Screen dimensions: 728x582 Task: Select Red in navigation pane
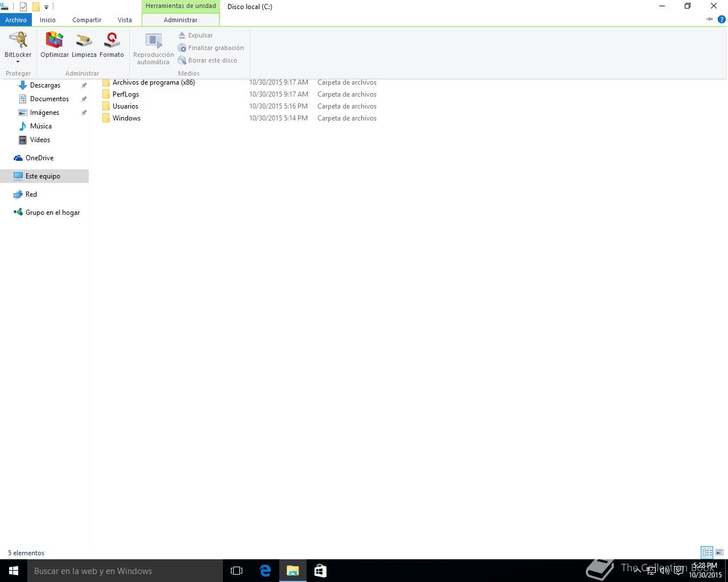click(31, 194)
